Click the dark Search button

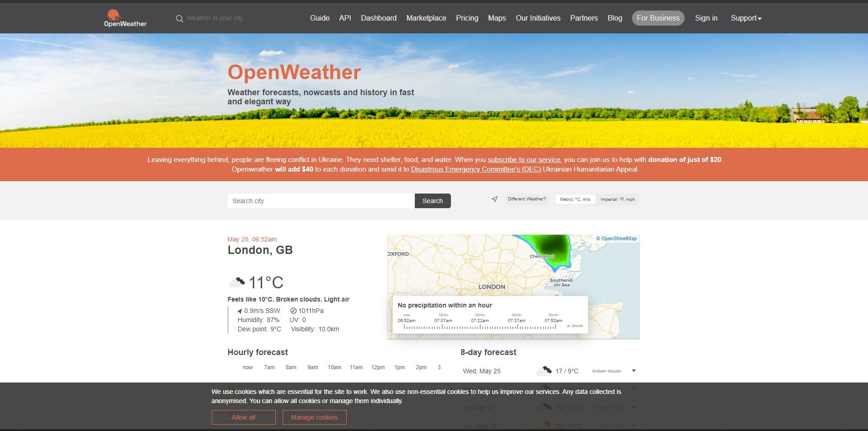pyautogui.click(x=433, y=201)
